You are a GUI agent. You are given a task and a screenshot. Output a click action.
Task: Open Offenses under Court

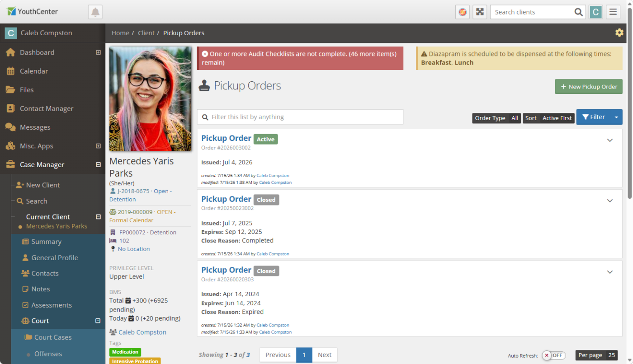(x=48, y=354)
